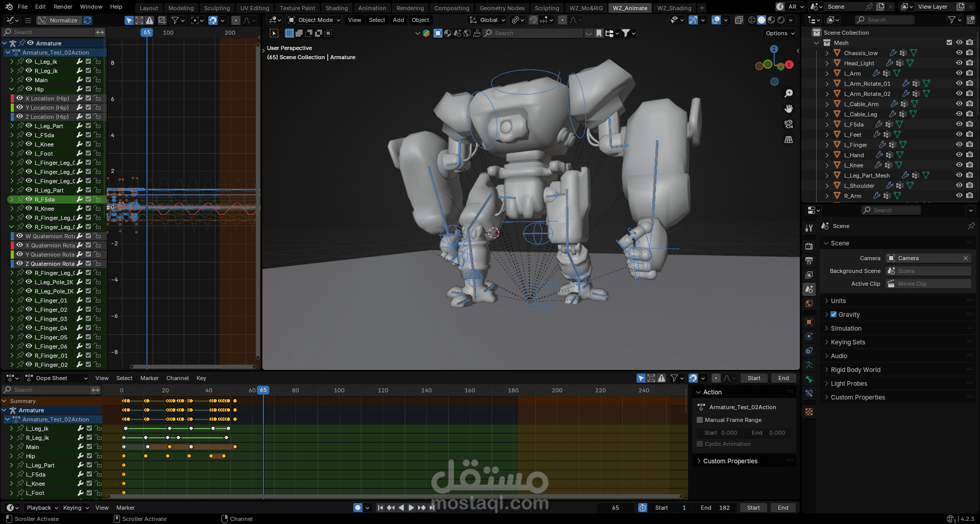
Task: Pin the Scene properties panel
Action: click(x=971, y=226)
